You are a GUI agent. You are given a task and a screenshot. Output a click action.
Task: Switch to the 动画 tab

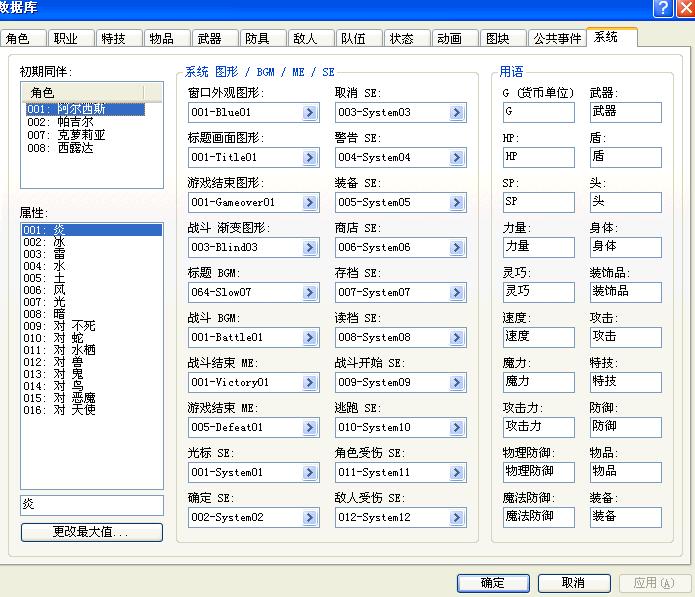click(455, 39)
